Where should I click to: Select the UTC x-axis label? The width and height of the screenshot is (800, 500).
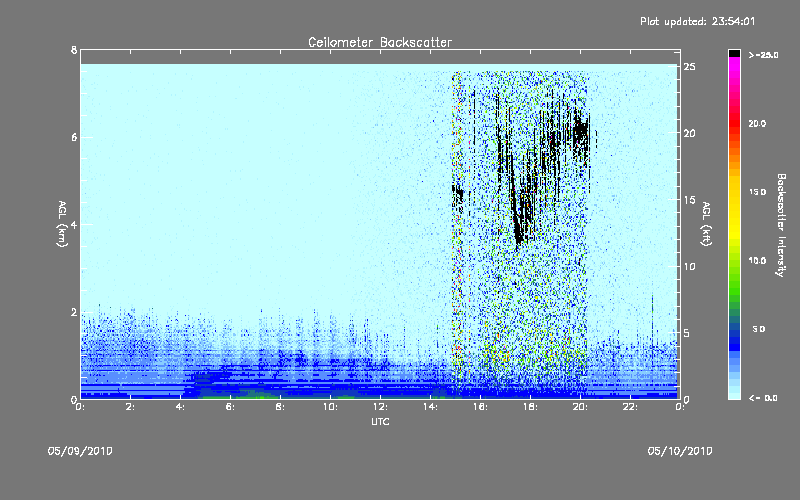click(380, 421)
